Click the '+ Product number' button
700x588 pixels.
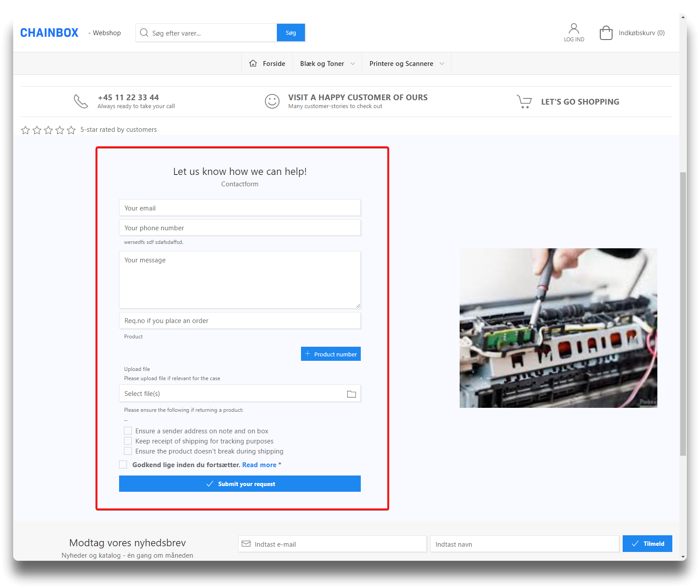(x=331, y=354)
